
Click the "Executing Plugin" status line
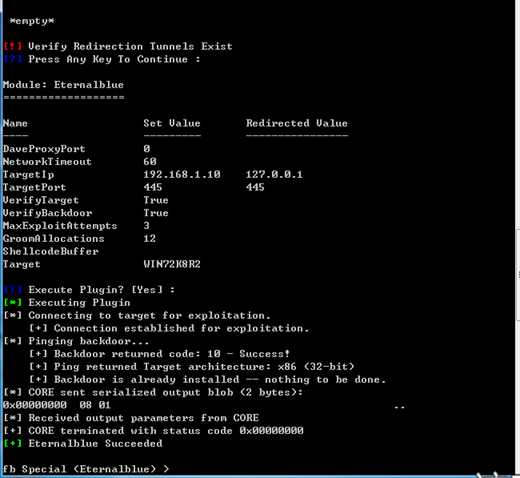67,303
